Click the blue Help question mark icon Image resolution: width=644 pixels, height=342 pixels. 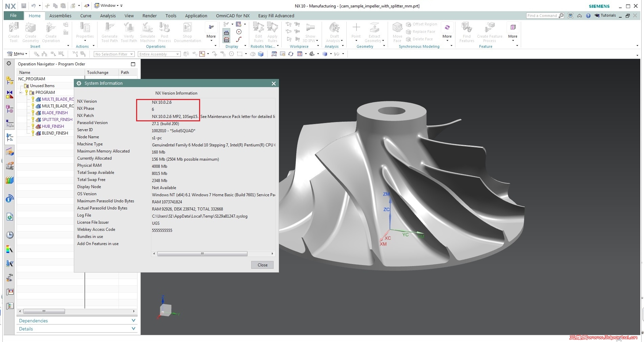point(588,16)
